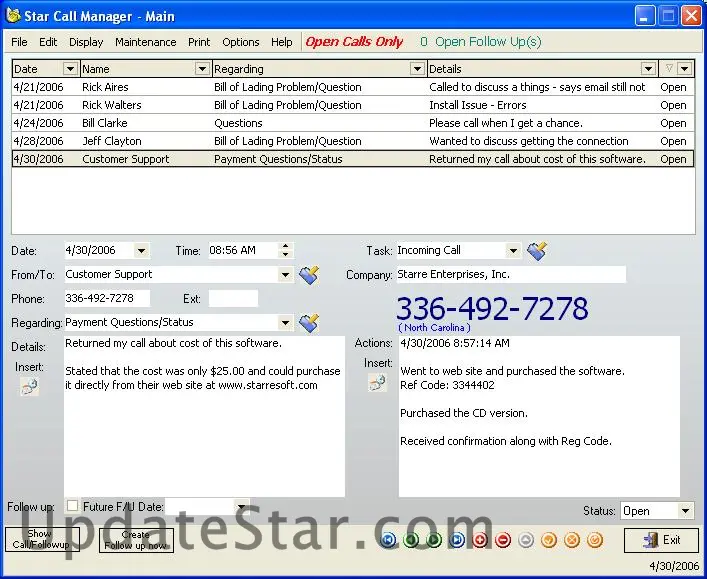The height and width of the screenshot is (579, 707).
Task: Open the Options menu
Action: [x=240, y=42]
